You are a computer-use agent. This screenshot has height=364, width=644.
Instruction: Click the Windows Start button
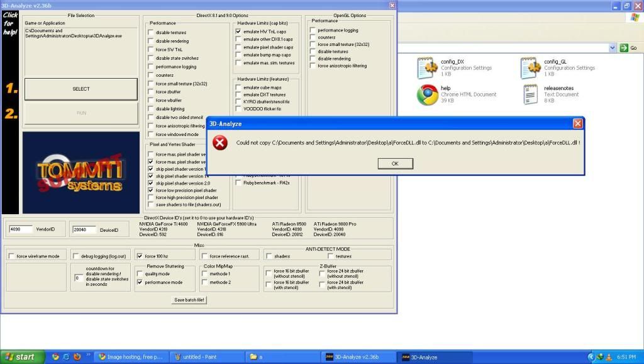[22, 357]
